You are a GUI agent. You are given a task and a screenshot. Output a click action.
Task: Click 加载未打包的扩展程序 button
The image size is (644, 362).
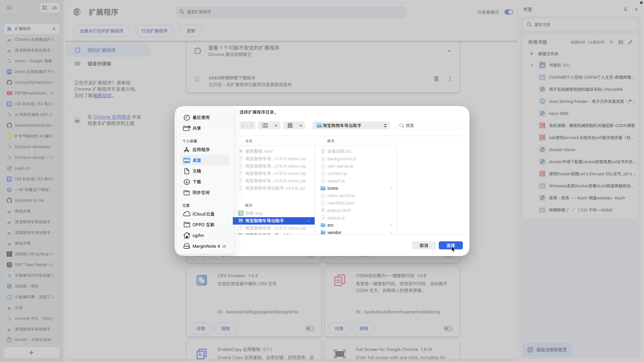coord(102,31)
